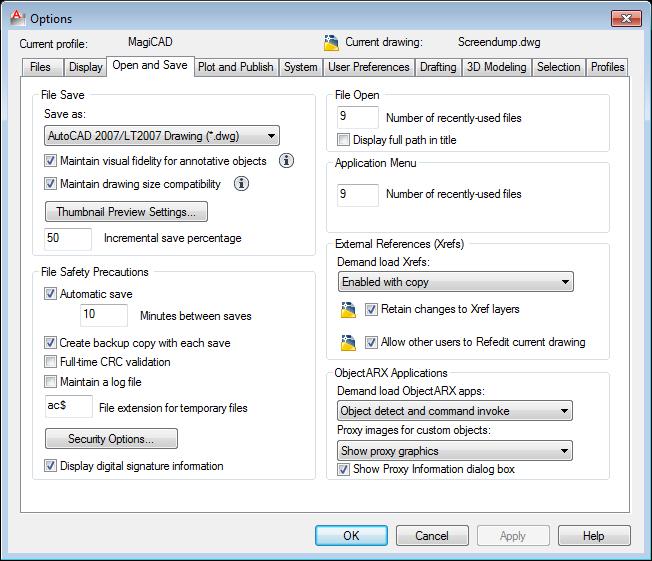The width and height of the screenshot is (652, 561).
Task: Open the Save as file format dropdown
Action: pyautogui.click(x=162, y=136)
